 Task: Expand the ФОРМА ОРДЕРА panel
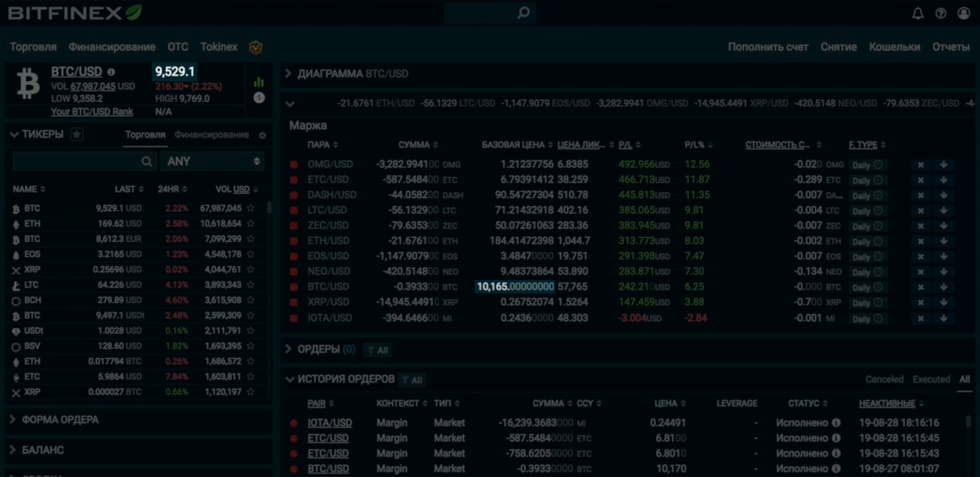(x=13, y=420)
